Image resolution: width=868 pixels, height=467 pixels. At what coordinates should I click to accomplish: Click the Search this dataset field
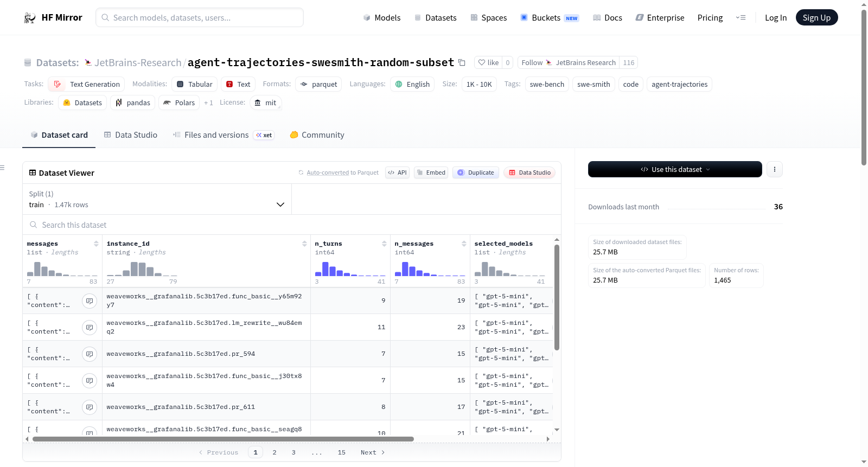click(292, 225)
